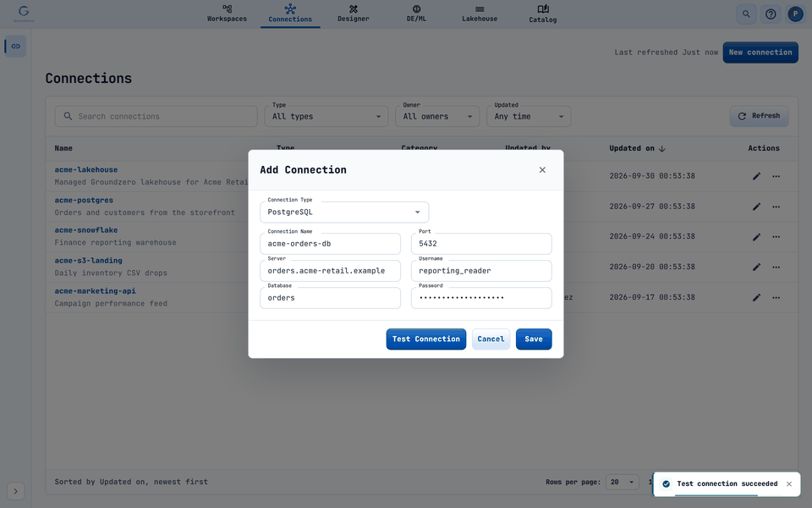812x508 pixels.
Task: Edit the acme-postgres row pencil icon
Action: pyautogui.click(x=756, y=207)
